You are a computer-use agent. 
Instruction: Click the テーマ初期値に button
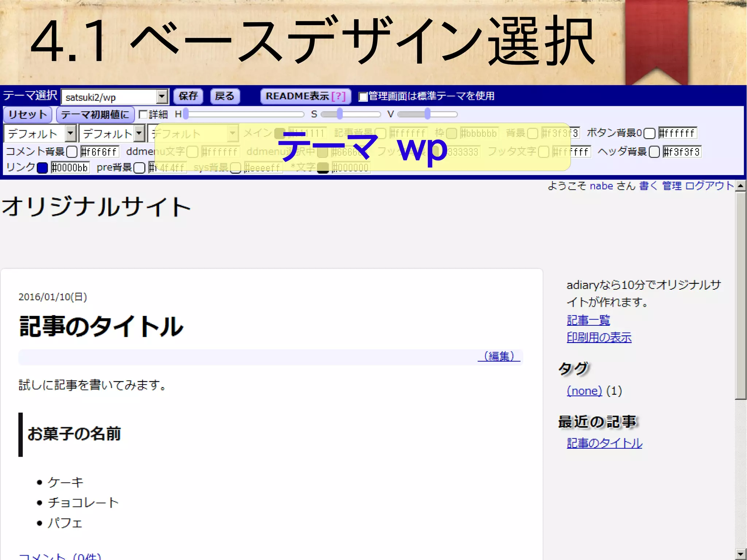[96, 115]
